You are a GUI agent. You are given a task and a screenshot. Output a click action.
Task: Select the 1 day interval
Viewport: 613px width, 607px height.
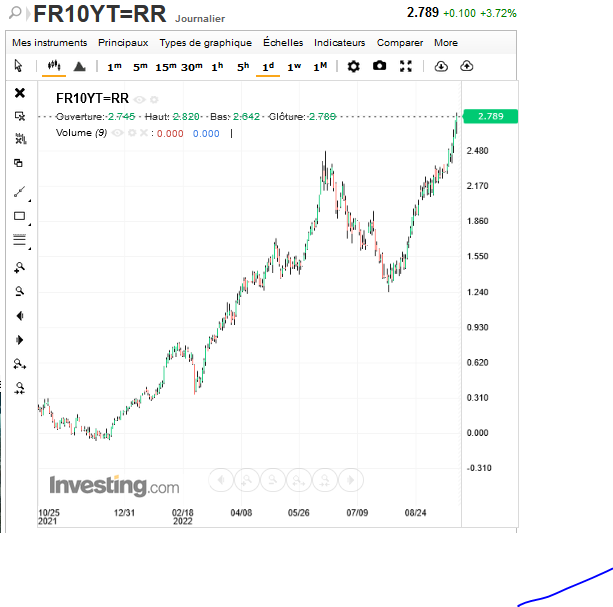(x=268, y=67)
